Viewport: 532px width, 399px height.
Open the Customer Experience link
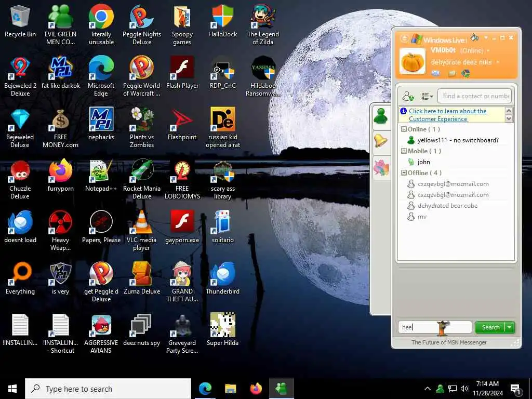[x=447, y=115]
